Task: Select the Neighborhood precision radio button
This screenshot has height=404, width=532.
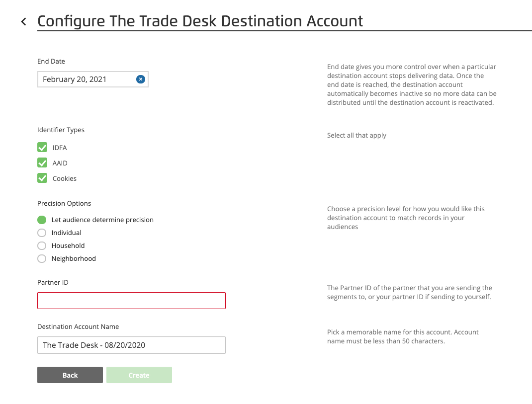Action: pyautogui.click(x=42, y=258)
